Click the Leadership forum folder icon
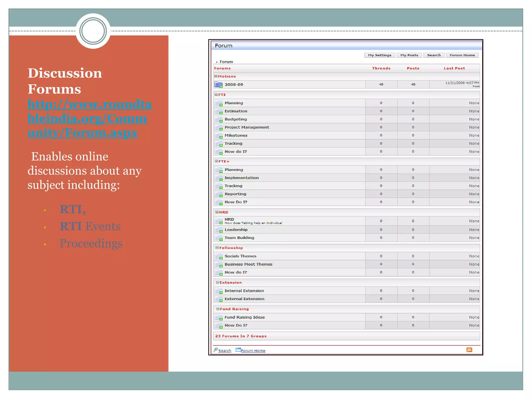Image resolution: width=532 pixels, height=399 pixels. pyautogui.click(x=218, y=230)
